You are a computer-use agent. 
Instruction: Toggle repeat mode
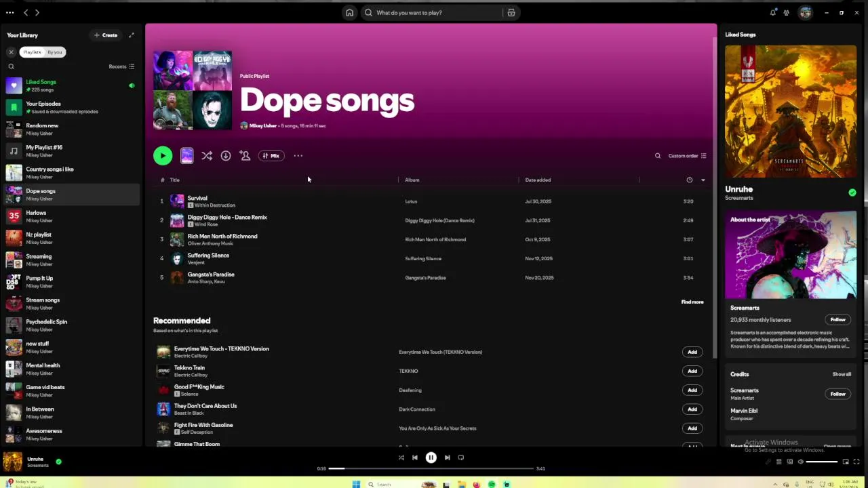coord(461,457)
